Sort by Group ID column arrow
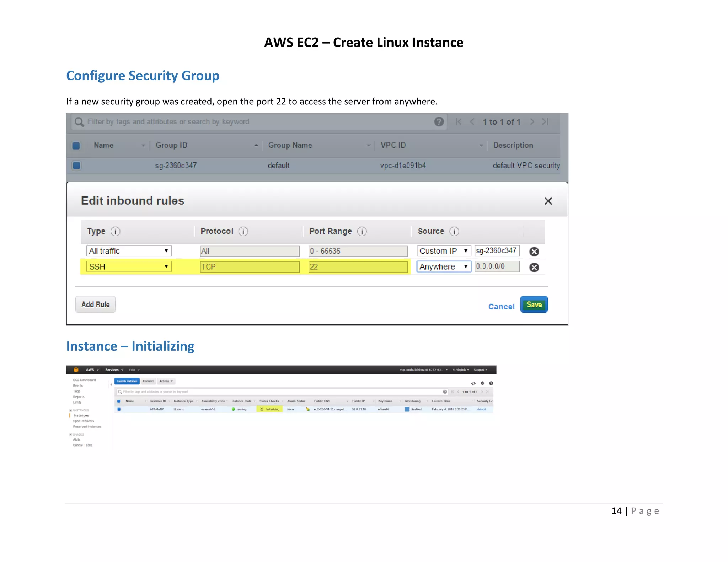Screen dimensions: 728x562 256,145
